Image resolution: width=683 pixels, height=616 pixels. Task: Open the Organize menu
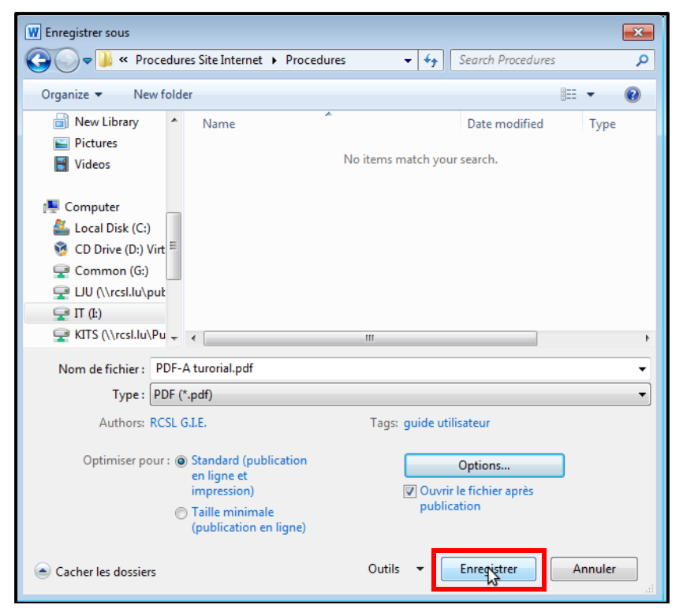click(72, 95)
